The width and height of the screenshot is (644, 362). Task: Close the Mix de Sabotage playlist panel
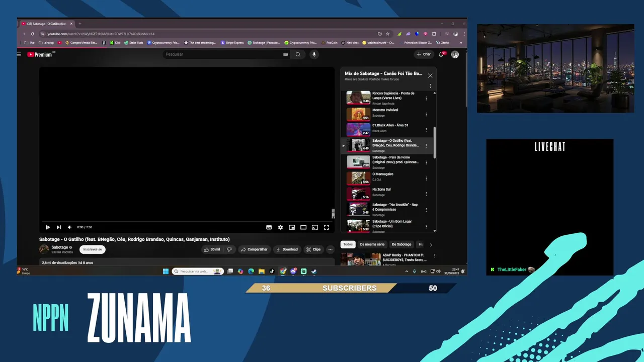click(x=430, y=76)
